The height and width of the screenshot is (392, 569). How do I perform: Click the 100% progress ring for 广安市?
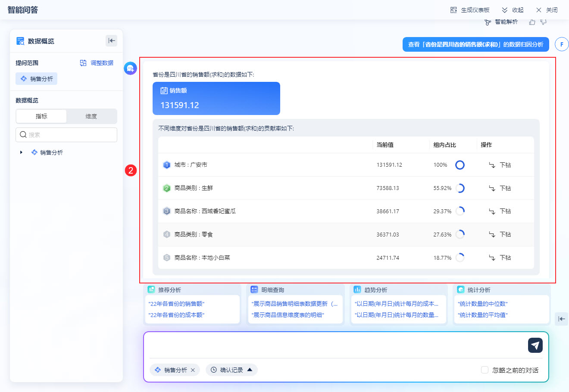pos(460,165)
